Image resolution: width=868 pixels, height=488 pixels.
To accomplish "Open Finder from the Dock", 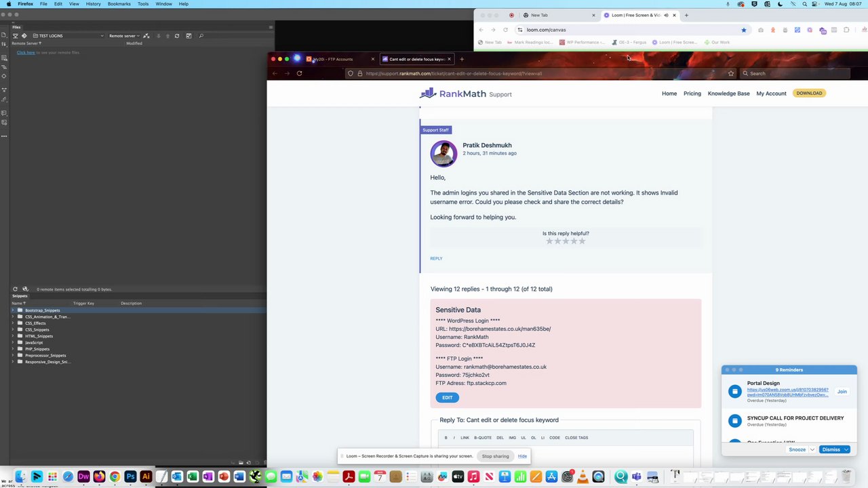I will (21, 477).
